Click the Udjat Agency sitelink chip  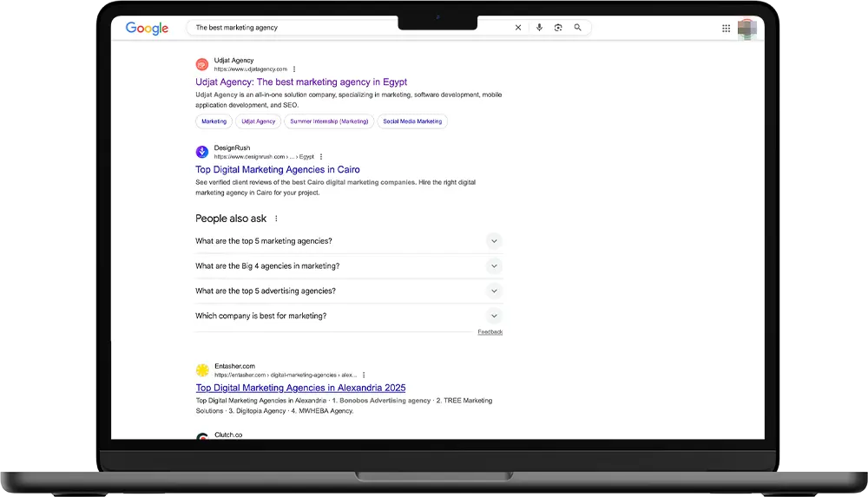pyautogui.click(x=258, y=121)
